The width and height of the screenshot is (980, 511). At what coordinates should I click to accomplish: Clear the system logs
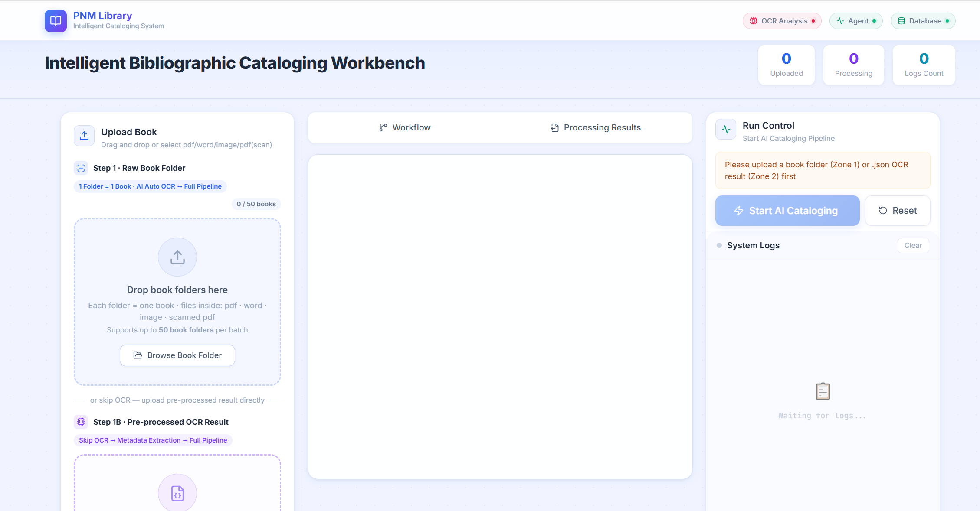pyautogui.click(x=913, y=245)
